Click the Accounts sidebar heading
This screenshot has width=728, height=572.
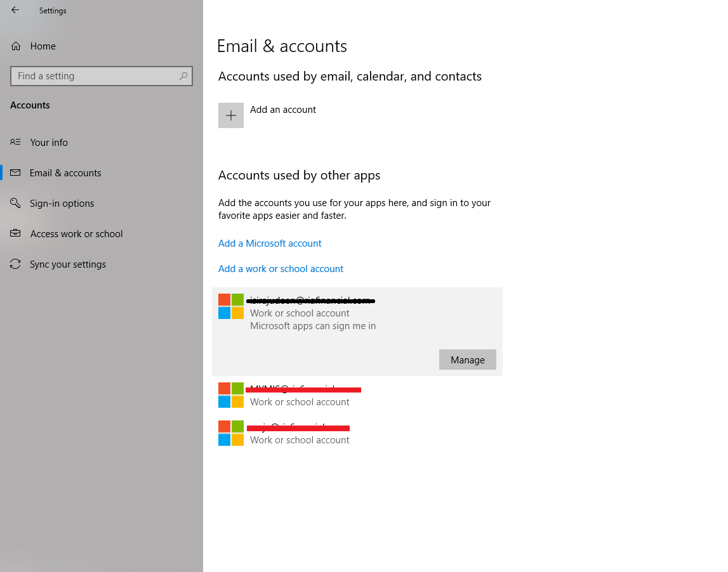point(30,105)
